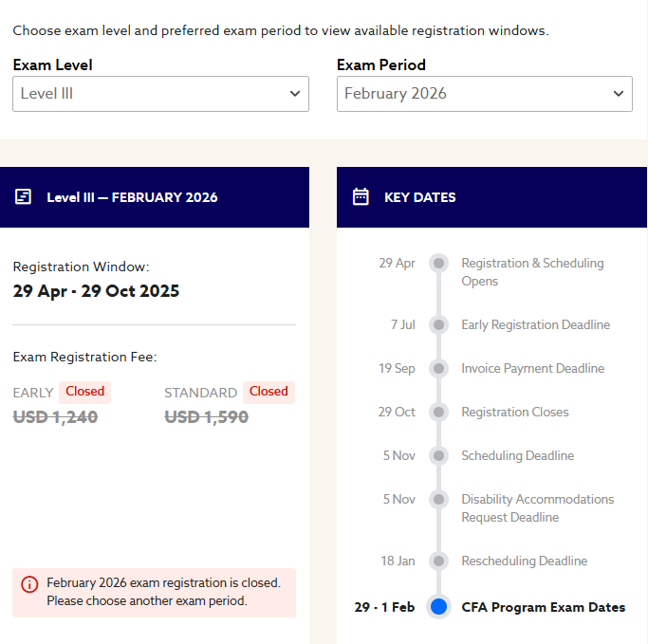Click the red info icon in closed notice
This screenshot has width=648, height=644.
coord(29,584)
